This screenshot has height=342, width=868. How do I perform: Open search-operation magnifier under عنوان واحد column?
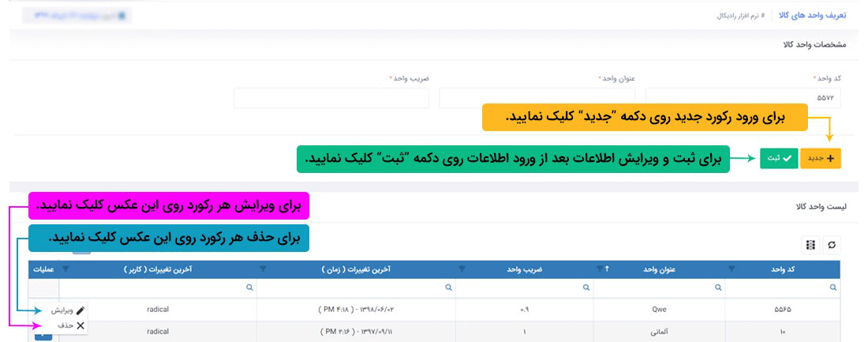718,288
